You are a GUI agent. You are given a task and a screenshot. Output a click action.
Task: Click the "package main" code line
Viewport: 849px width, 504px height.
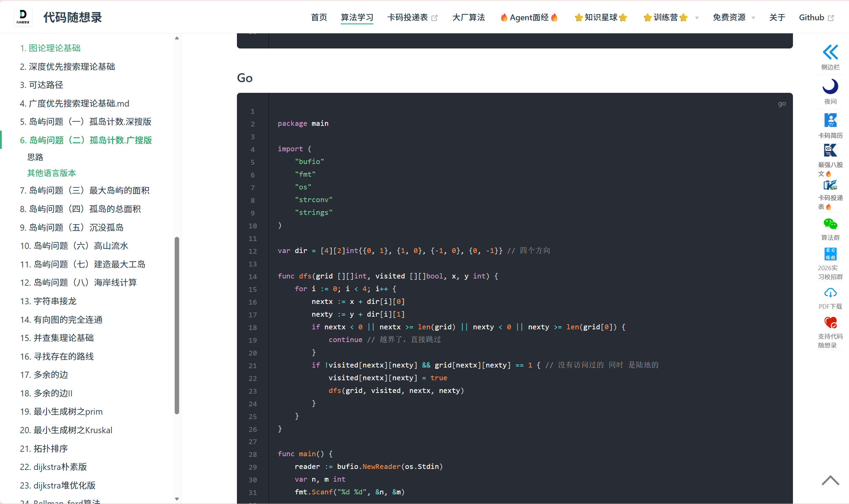tap(303, 123)
